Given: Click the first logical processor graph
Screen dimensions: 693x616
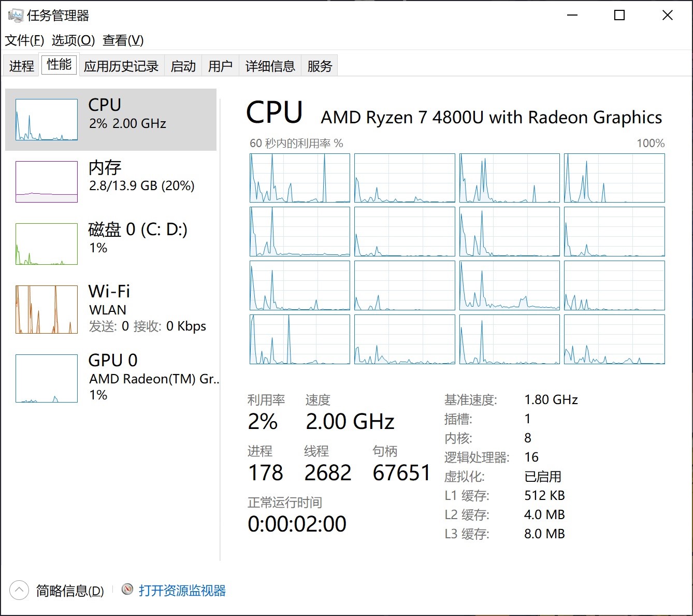Looking at the screenshot, I should point(300,178).
